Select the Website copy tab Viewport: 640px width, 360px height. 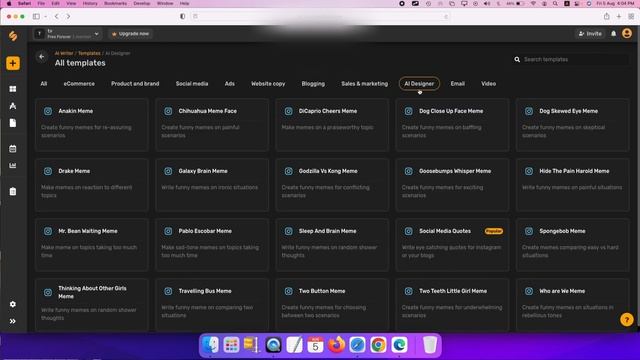pos(268,84)
